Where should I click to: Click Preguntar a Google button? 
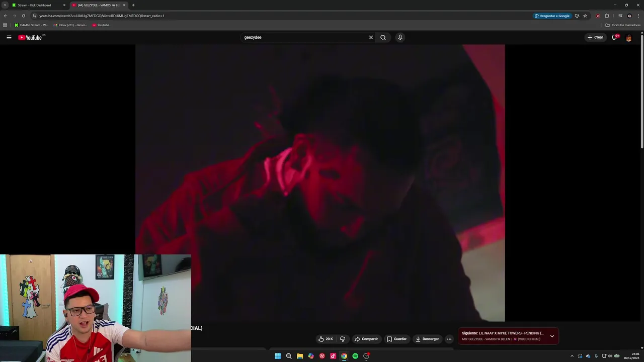pyautogui.click(x=552, y=16)
